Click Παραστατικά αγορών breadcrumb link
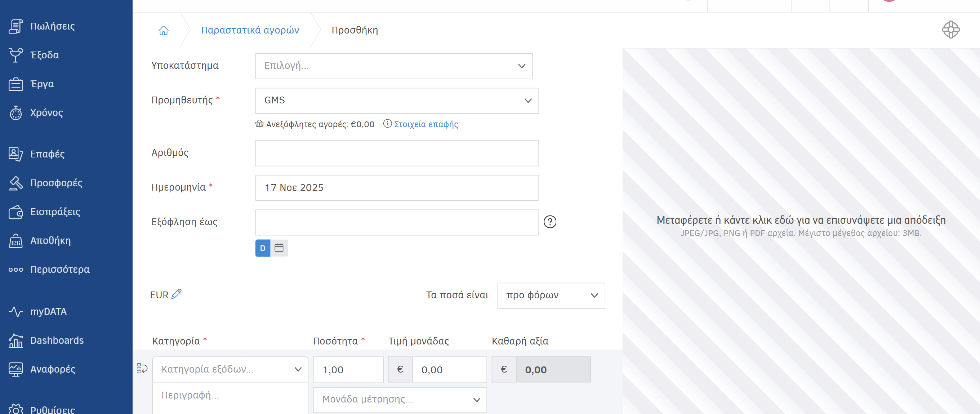980x414 pixels. pyautogui.click(x=250, y=30)
